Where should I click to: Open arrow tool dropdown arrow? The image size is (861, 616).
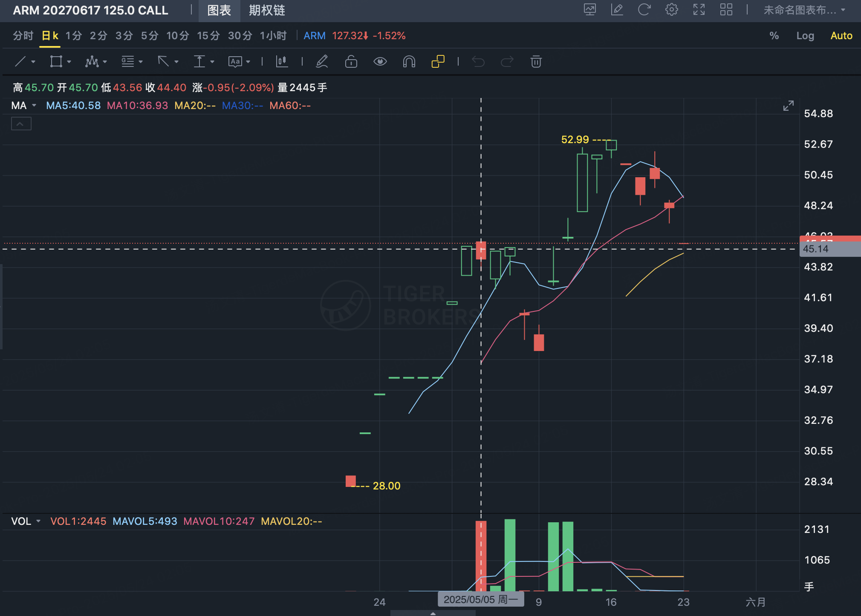176,62
